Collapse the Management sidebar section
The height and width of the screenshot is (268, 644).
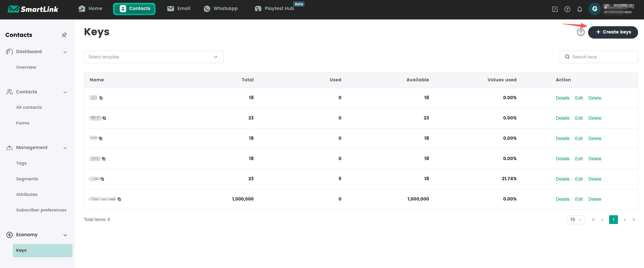coord(65,148)
